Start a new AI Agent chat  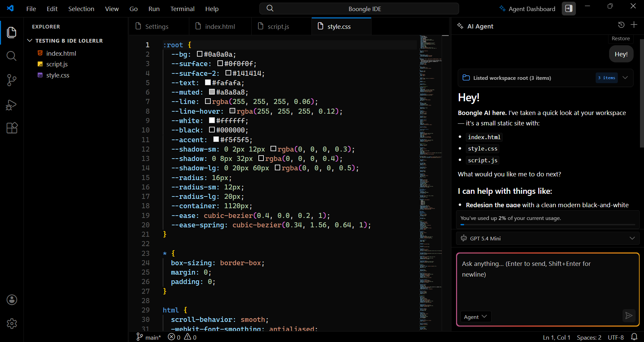coord(634,25)
